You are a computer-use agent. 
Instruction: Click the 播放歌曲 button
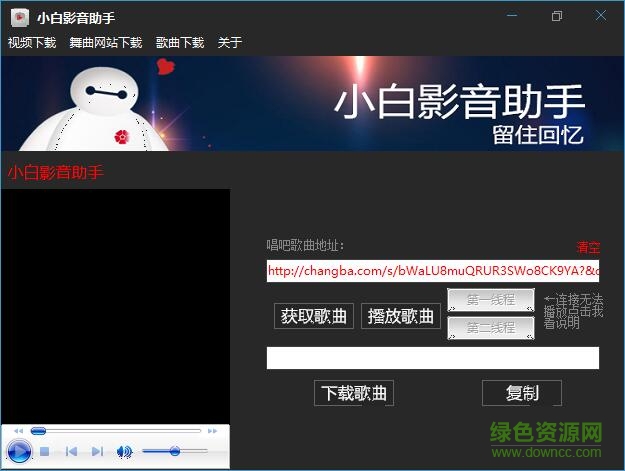(x=400, y=316)
